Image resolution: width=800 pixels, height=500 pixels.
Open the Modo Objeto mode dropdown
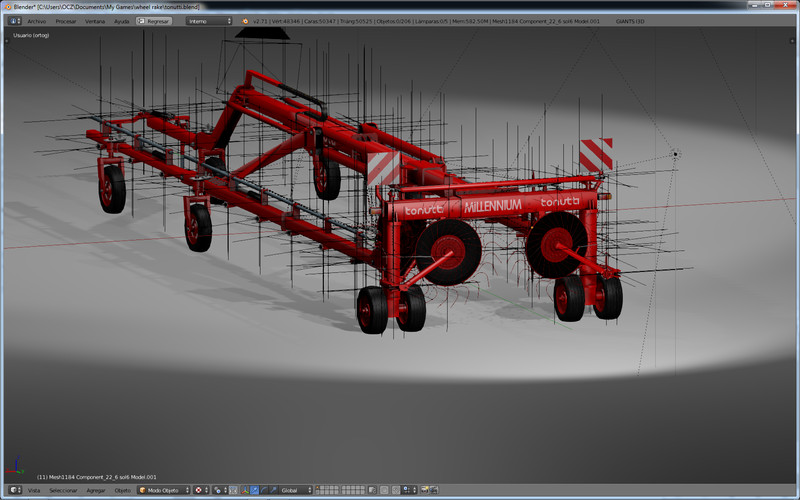coord(163,490)
